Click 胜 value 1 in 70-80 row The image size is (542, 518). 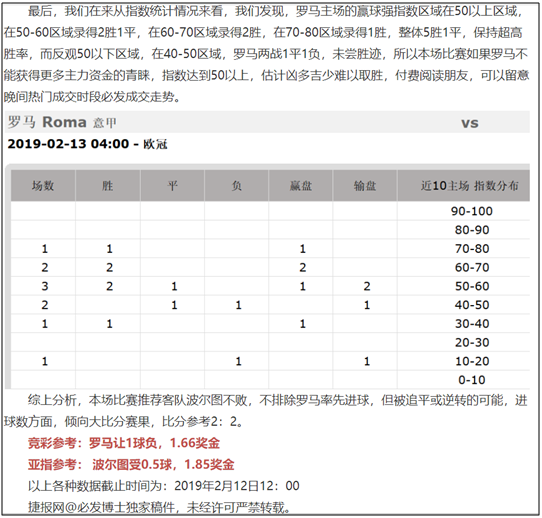point(109,248)
